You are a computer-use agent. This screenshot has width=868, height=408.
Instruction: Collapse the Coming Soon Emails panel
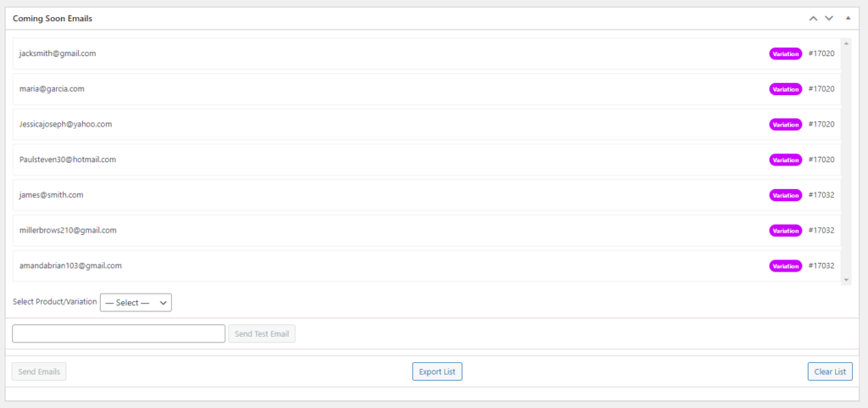click(x=848, y=19)
